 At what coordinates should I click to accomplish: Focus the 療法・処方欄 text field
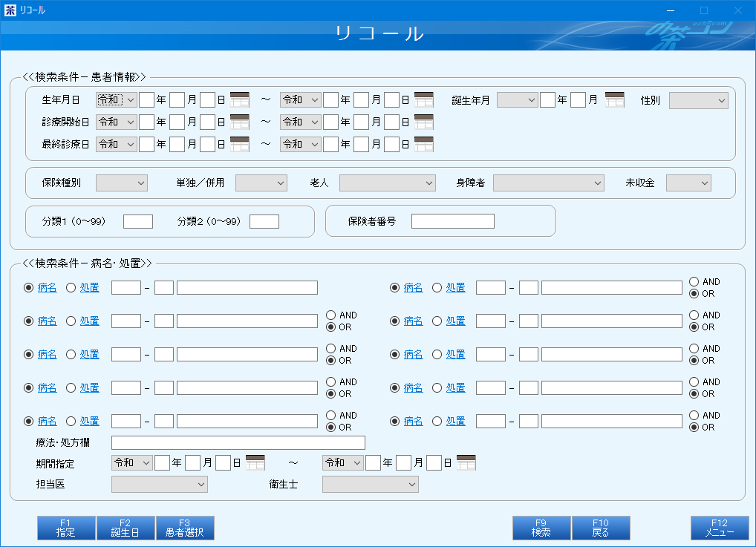pos(238,442)
